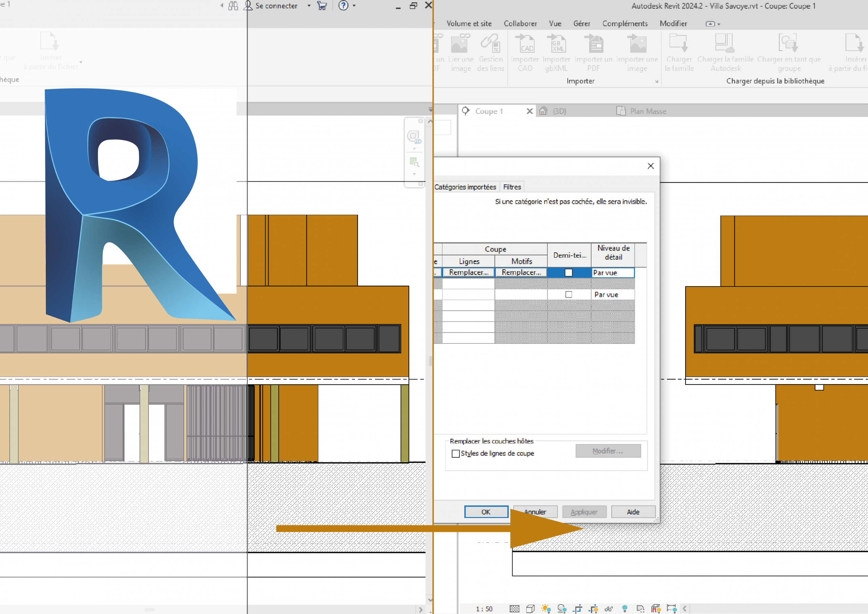Toggle sun path in view control bar
This screenshot has width=868, height=614.
pos(546,609)
